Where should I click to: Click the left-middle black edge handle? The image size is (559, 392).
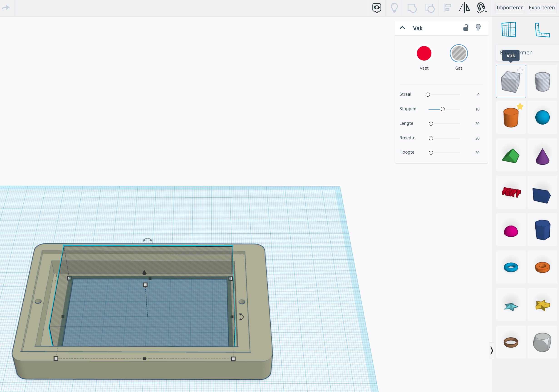pos(63,316)
